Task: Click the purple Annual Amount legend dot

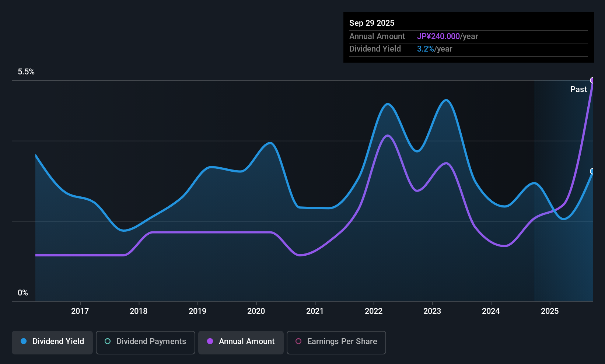Action: [210, 342]
